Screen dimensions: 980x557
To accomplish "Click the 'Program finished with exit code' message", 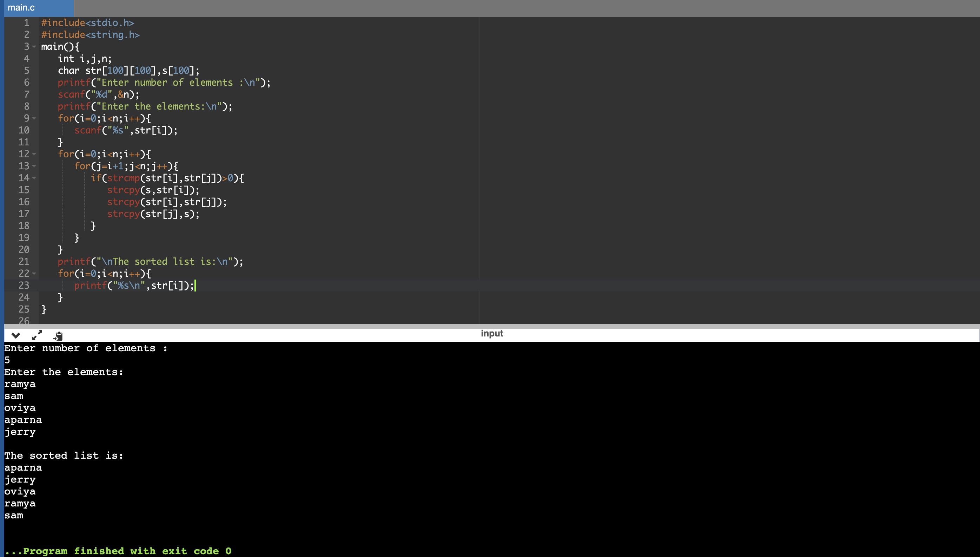I will pos(119,551).
